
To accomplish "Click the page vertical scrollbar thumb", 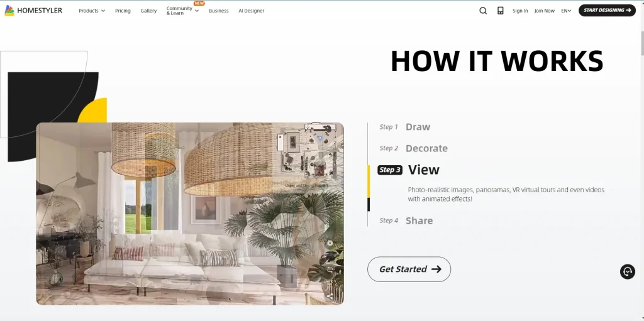I will pyautogui.click(x=641, y=43).
